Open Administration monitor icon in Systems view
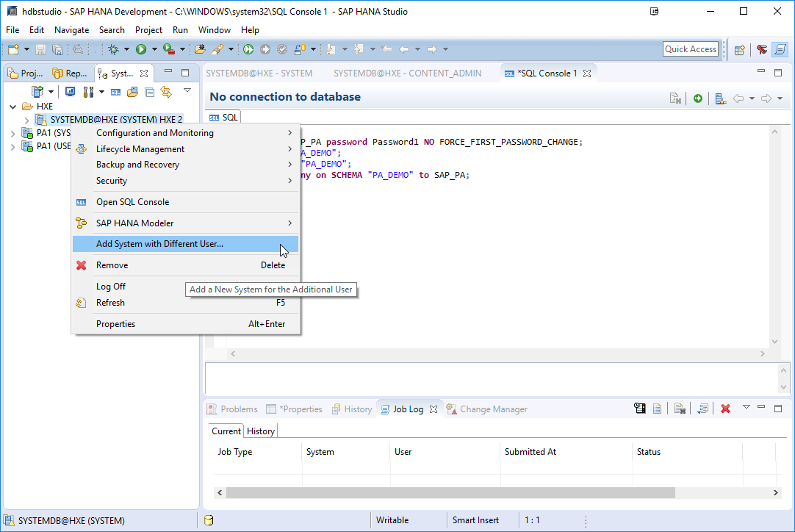795x532 pixels. 70,92
